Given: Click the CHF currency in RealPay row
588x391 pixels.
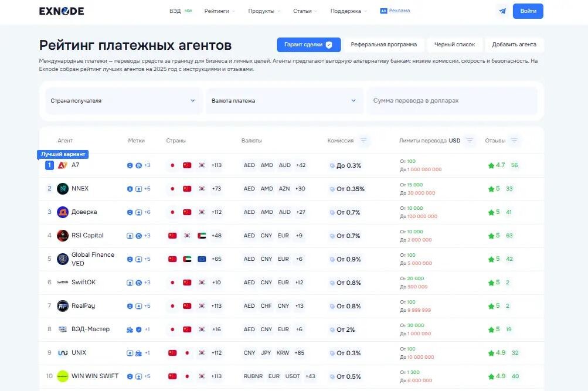Looking at the screenshot, I should (266, 306).
